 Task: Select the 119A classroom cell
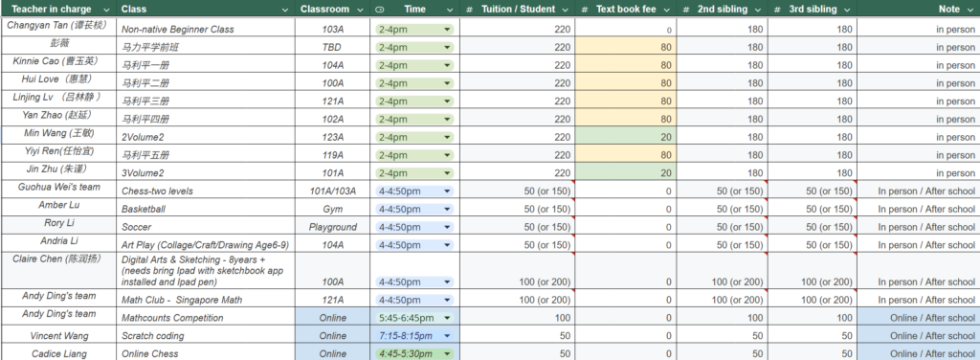click(332, 154)
